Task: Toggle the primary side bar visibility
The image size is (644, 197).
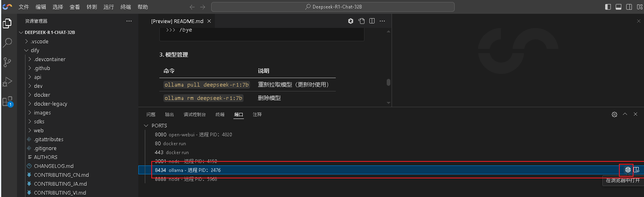Action: [x=608, y=7]
